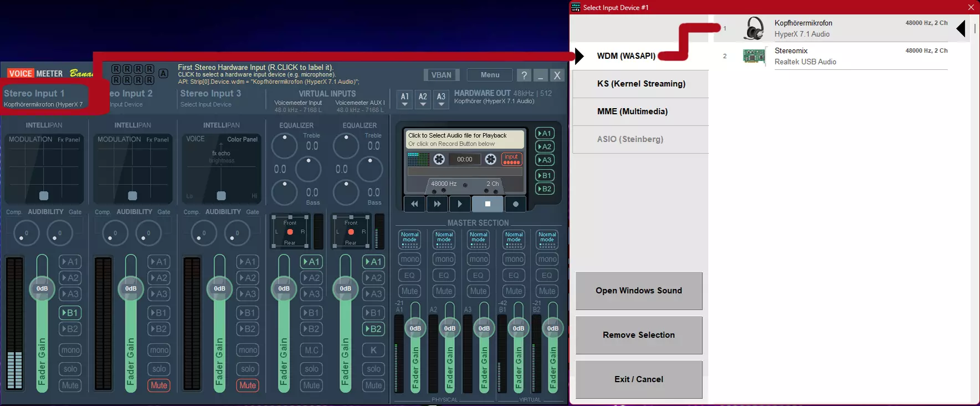Image resolution: width=980 pixels, height=406 pixels.
Task: Start cassette playback with the play button
Action: pyautogui.click(x=460, y=204)
